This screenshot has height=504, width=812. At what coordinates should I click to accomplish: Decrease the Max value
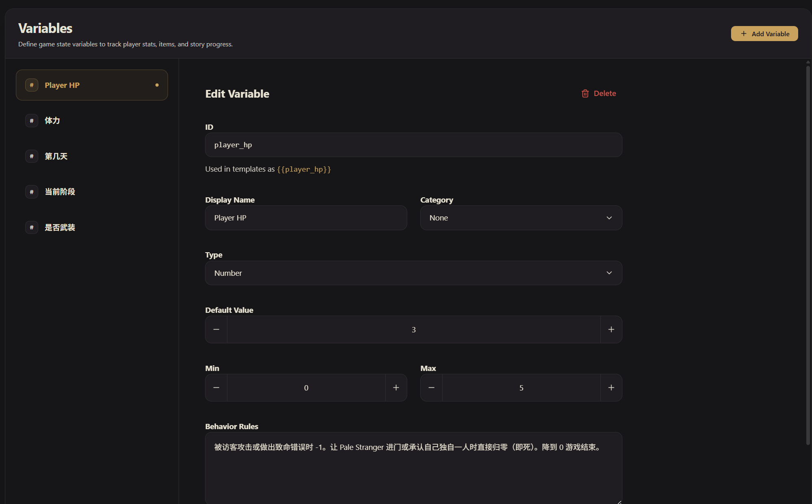(432, 388)
